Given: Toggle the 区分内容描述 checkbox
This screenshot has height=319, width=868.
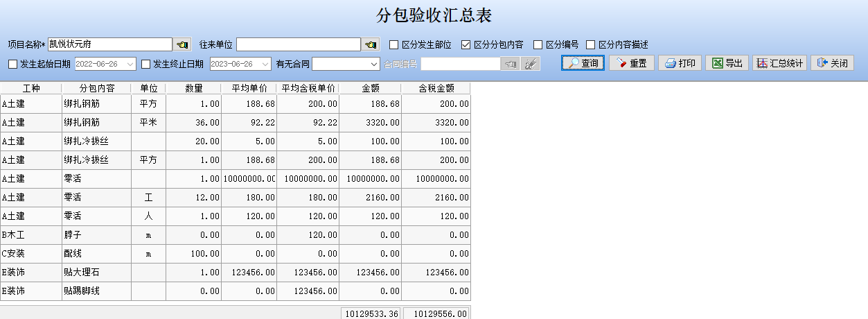Looking at the screenshot, I should coord(590,44).
